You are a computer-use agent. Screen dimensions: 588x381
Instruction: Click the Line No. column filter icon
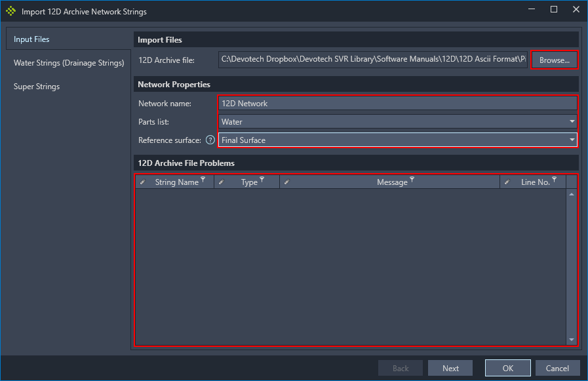coord(555,179)
